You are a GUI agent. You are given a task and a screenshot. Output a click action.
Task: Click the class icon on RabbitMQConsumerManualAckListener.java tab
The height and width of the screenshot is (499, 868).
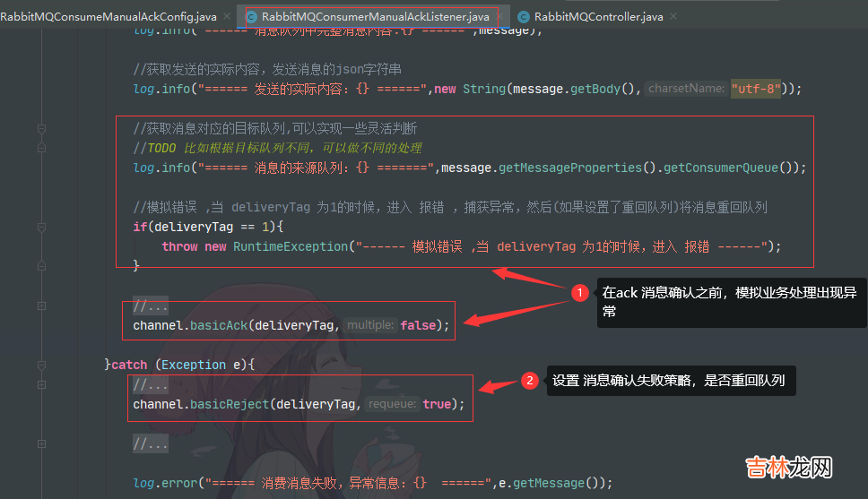(x=251, y=17)
